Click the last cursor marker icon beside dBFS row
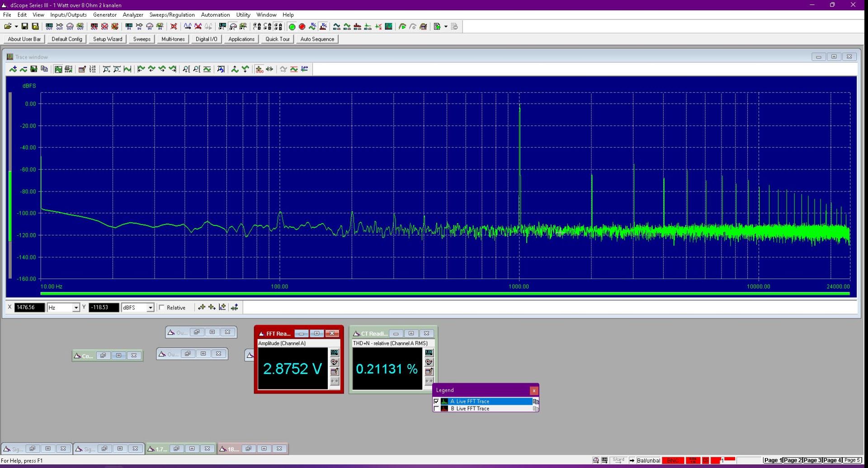This screenshot has height=468, width=868. (234, 307)
